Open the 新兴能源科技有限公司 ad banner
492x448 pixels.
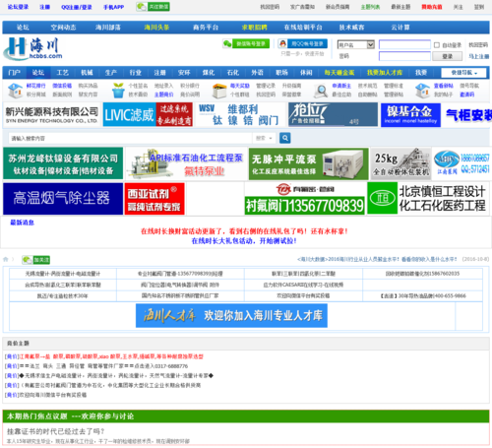(x=52, y=114)
